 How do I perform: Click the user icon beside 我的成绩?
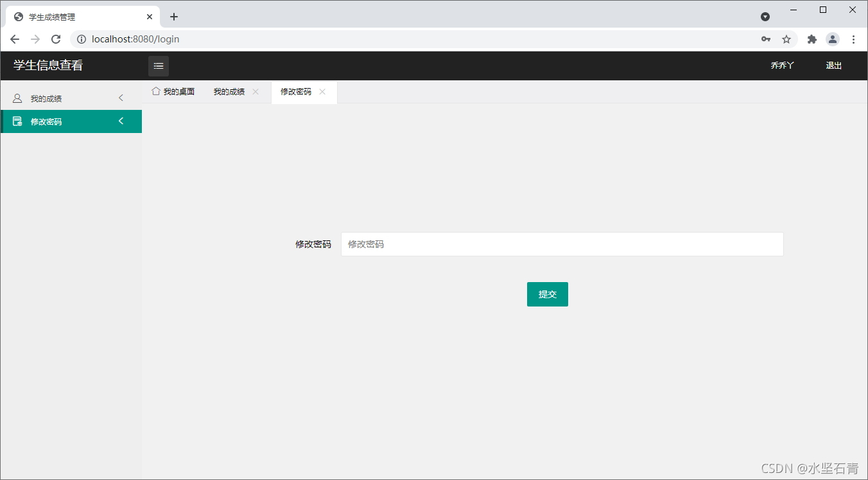click(x=17, y=98)
